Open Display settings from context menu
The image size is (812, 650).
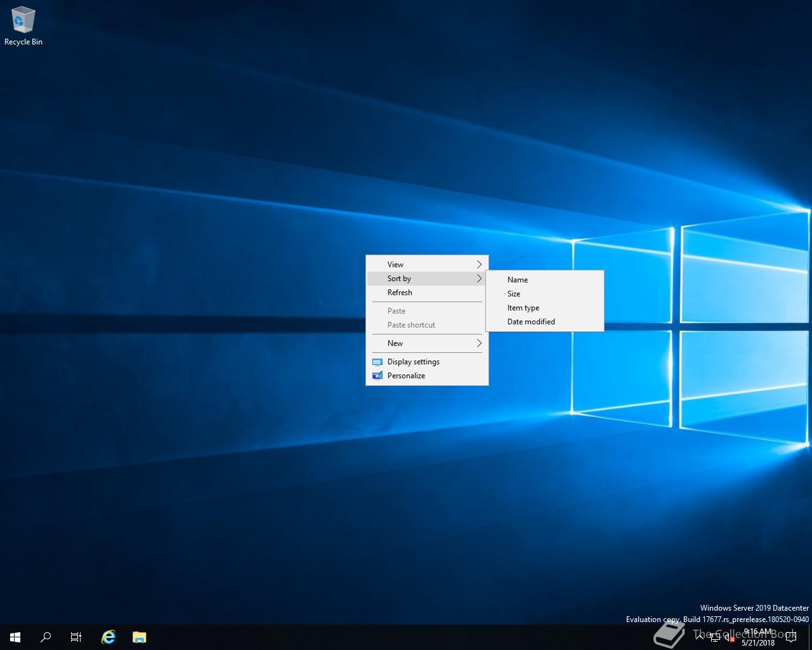[427, 361]
